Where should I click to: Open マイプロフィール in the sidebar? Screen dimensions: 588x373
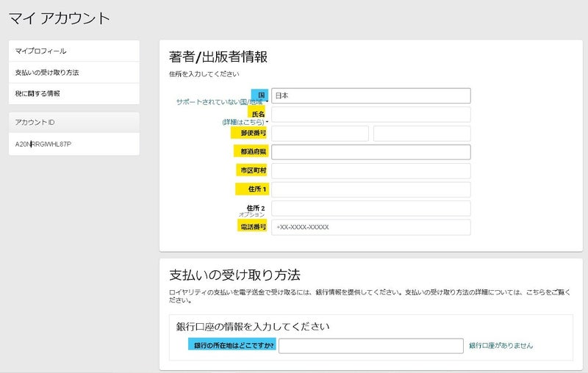pos(41,51)
